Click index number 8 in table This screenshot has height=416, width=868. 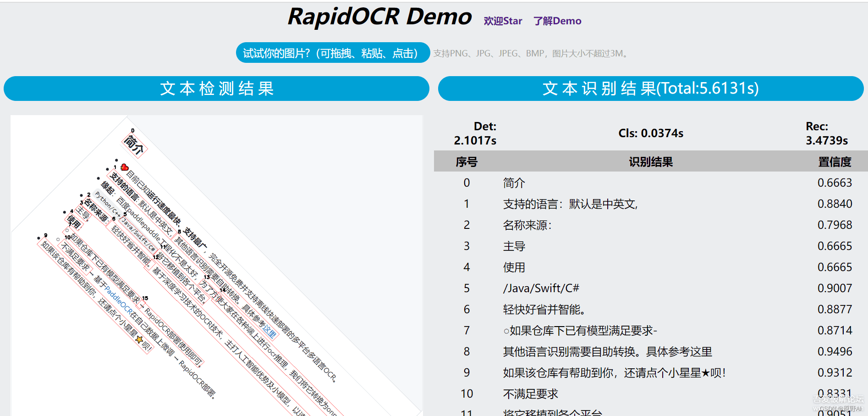point(467,352)
